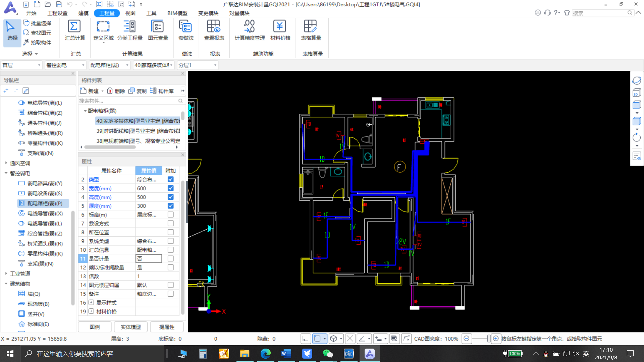This screenshot has width=644, height=362.
Task: Select 墙(Q) under 建筑结构
Action: (34, 294)
